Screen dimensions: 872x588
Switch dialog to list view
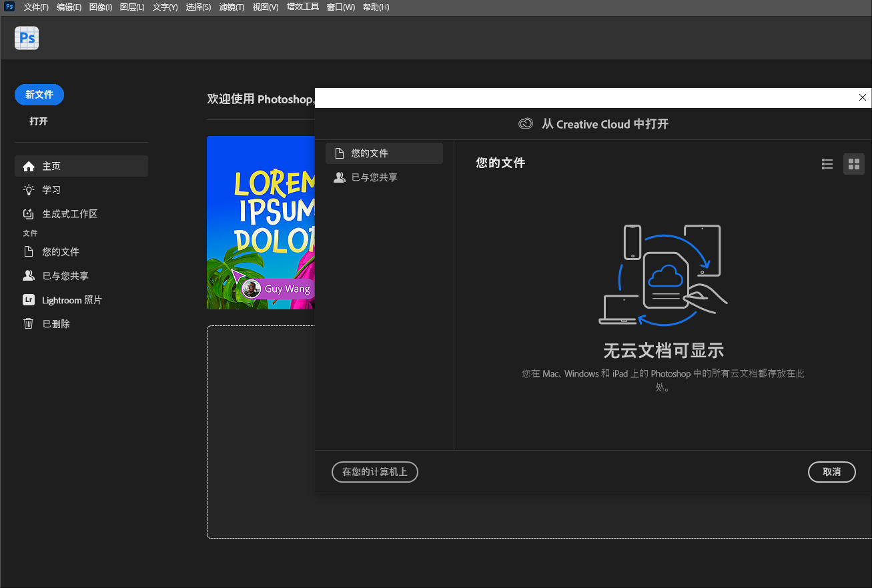click(827, 164)
